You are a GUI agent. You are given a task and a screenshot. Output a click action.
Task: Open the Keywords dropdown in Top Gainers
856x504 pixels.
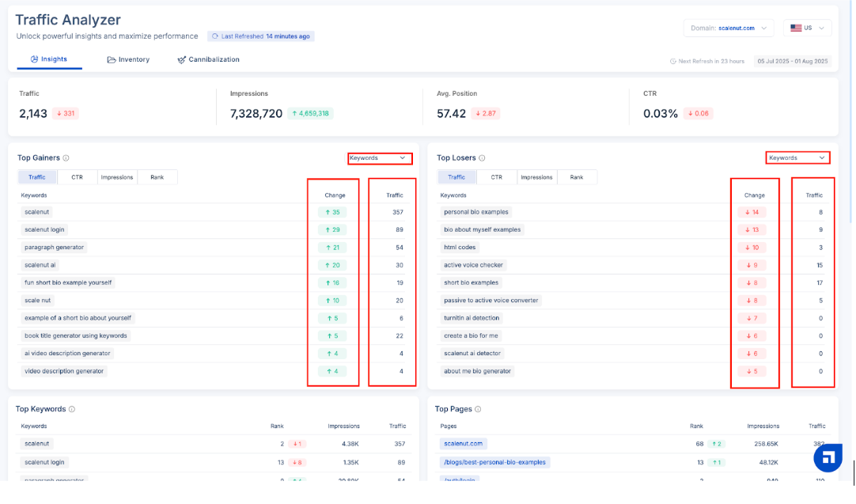click(x=380, y=158)
